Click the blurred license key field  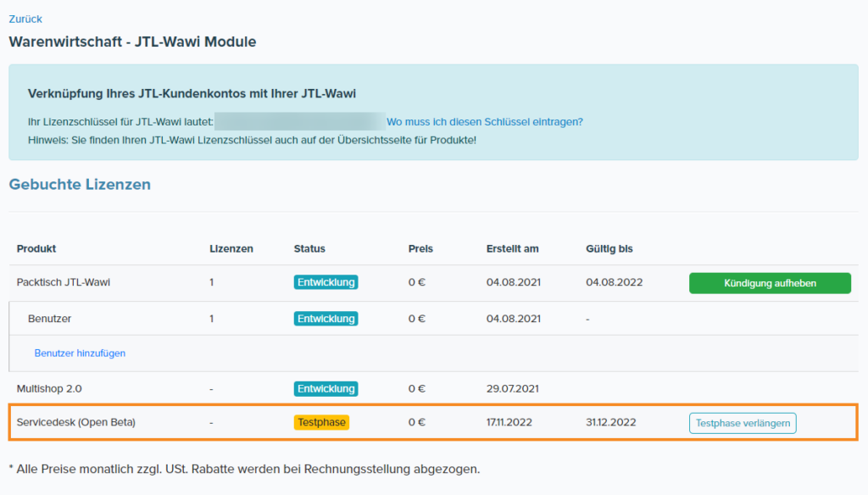[x=299, y=121]
